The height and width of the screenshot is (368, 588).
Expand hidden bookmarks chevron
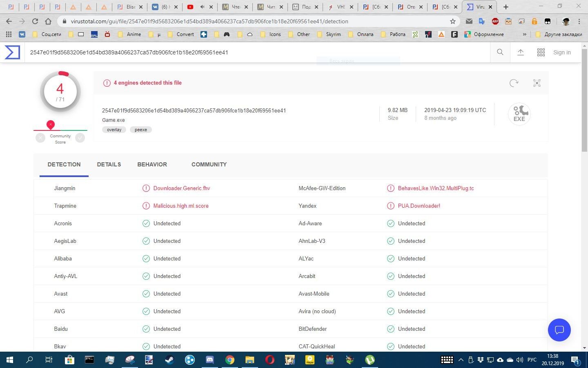pos(525,34)
